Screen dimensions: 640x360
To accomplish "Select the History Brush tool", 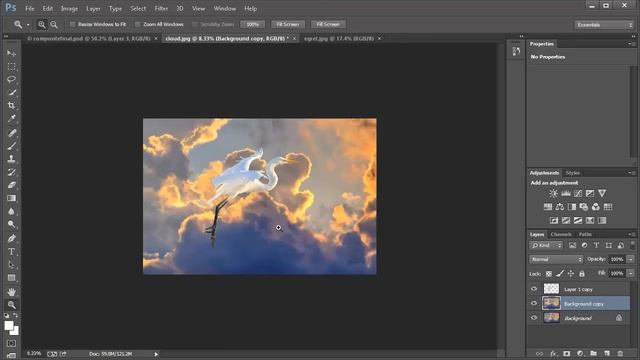I will click(11, 172).
